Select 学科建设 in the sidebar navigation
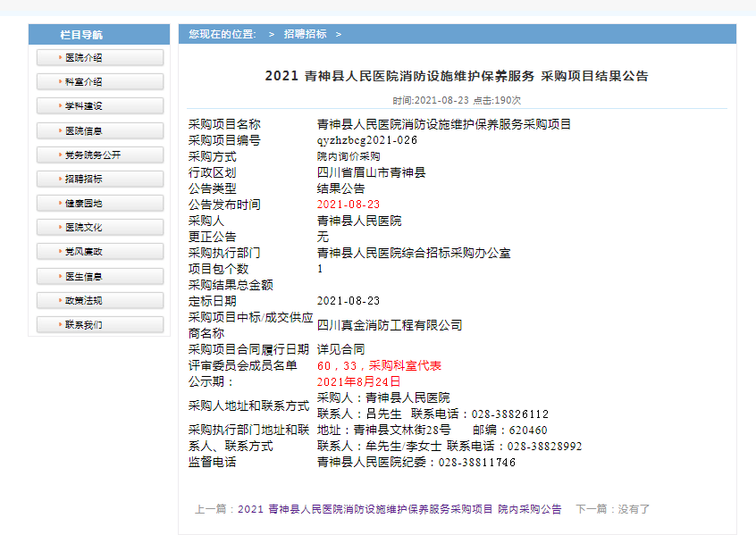 point(99,105)
